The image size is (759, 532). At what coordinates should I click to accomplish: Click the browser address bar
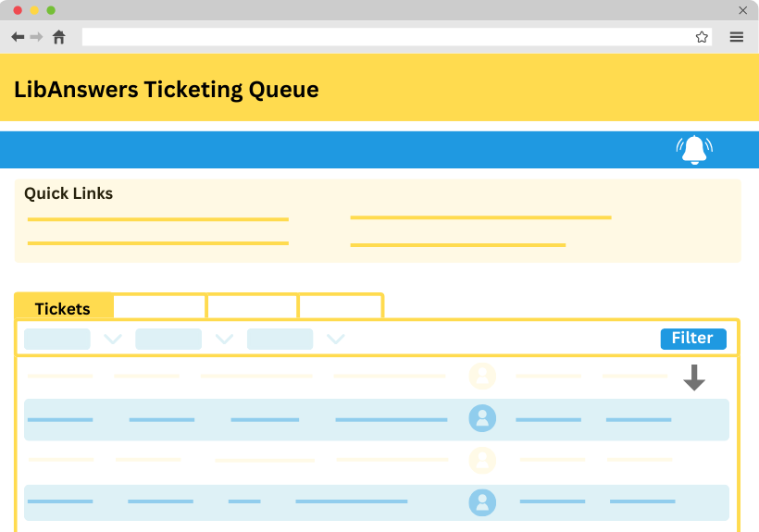point(387,37)
